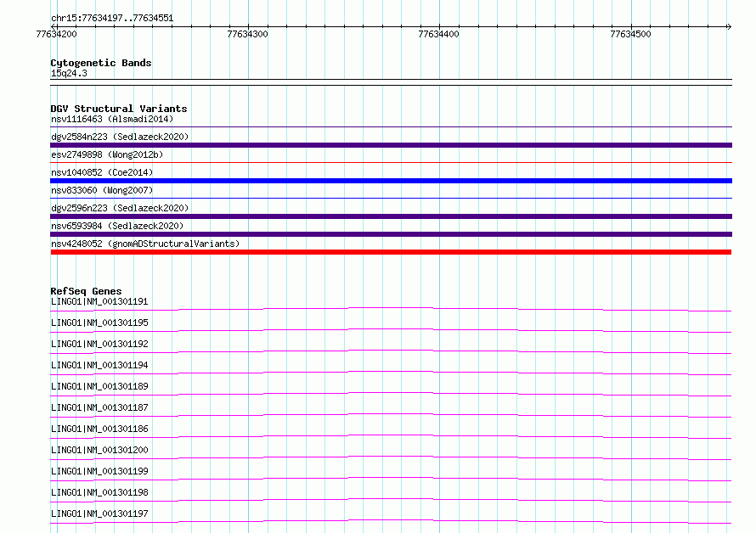Image resolution: width=756 pixels, height=533 pixels.
Task: Open transcript LINGO1|NM_001301199
Action: [99, 471]
